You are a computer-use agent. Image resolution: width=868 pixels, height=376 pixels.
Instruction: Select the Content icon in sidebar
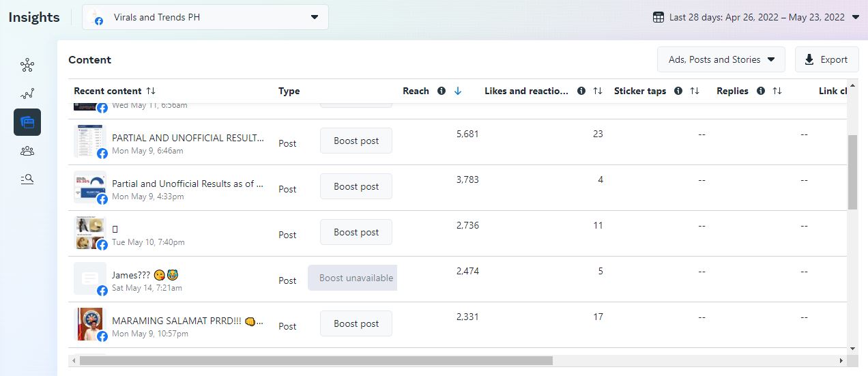(27, 122)
